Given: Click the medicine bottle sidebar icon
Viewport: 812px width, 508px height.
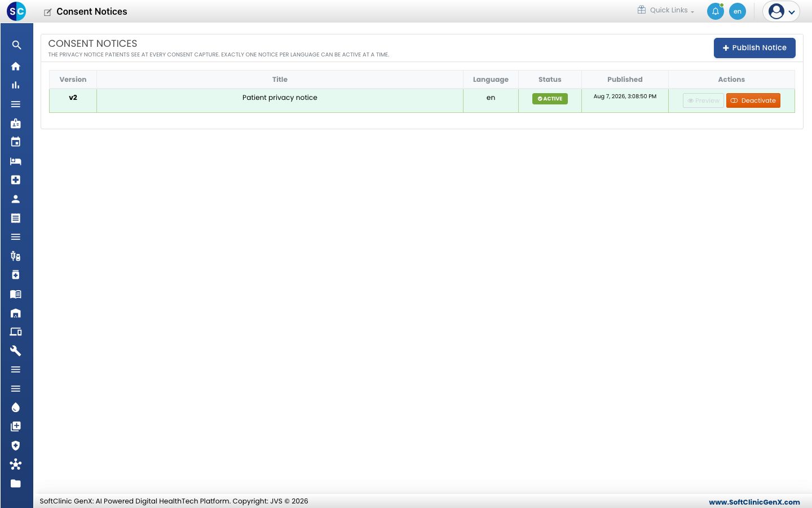Looking at the screenshot, I should 16,275.
